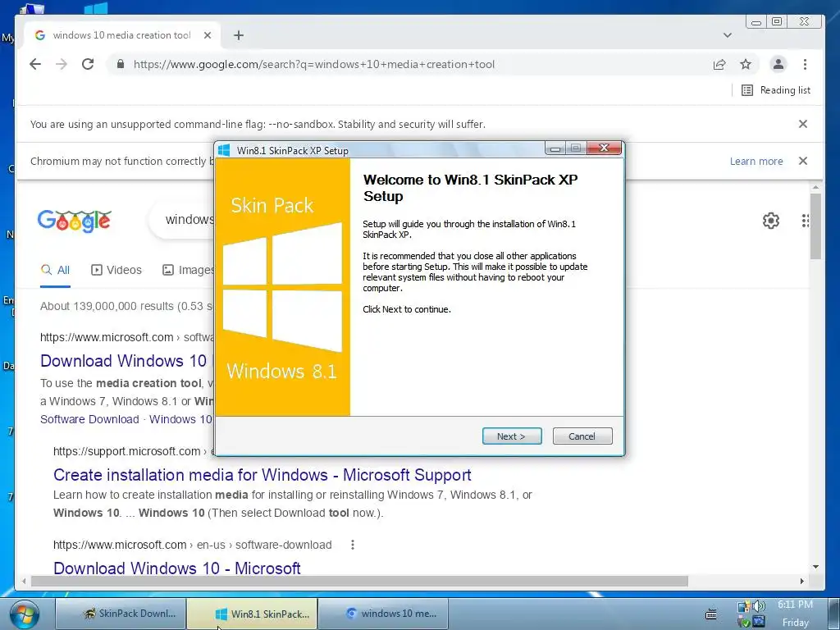Screen dimensions: 840x630
Task: Open Google quick settings gear
Action: coord(771,220)
